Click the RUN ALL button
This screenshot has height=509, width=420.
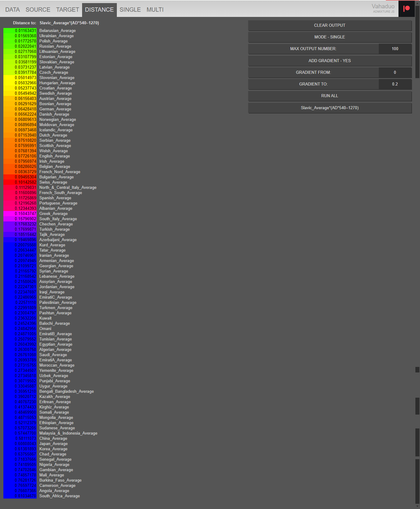[330, 96]
